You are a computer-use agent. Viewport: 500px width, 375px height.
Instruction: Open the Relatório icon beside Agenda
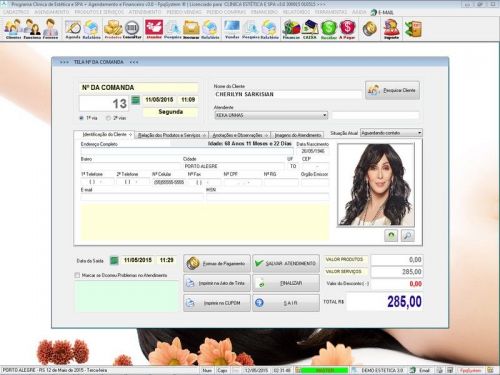[91, 29]
